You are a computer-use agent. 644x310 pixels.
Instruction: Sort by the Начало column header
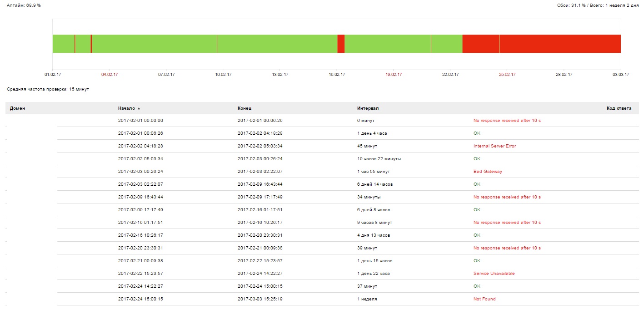coord(126,108)
